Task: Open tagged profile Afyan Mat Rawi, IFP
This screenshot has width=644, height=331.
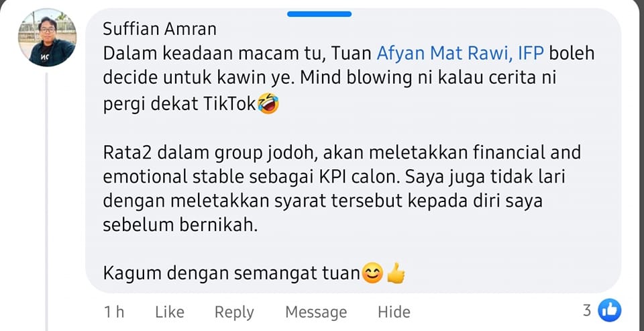Action: pyautogui.click(x=460, y=53)
